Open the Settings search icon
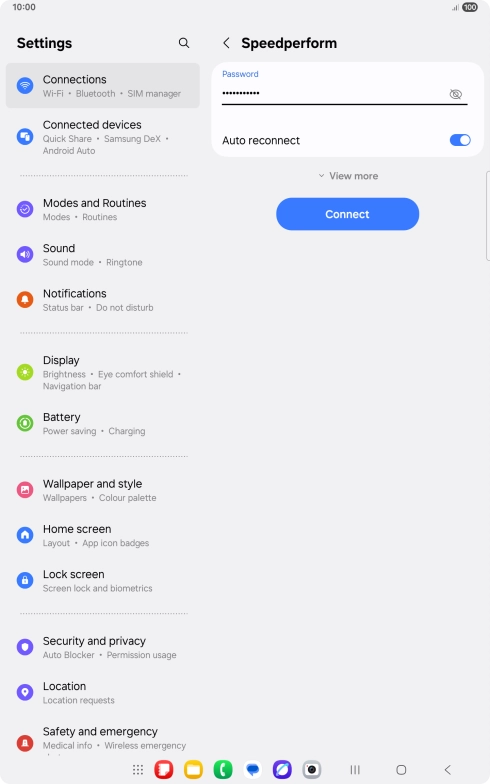This screenshot has height=784, width=490. (184, 43)
